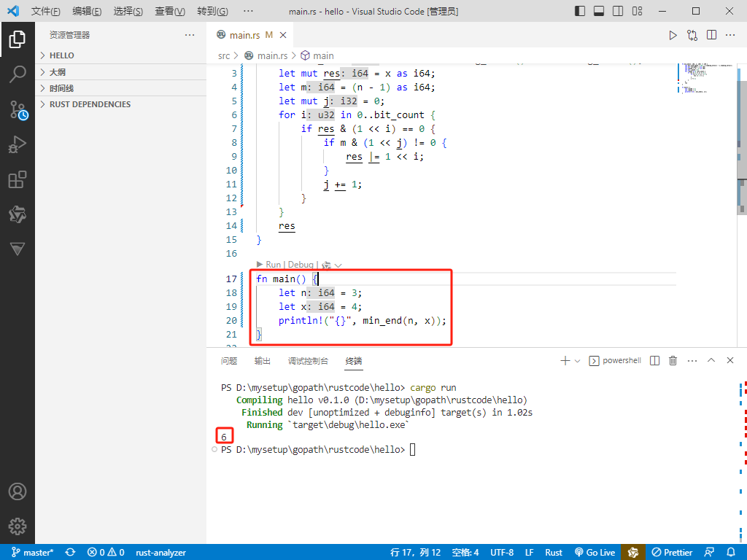The width and height of the screenshot is (747, 560).
Task: Split the editor to the right
Action: 711,35
